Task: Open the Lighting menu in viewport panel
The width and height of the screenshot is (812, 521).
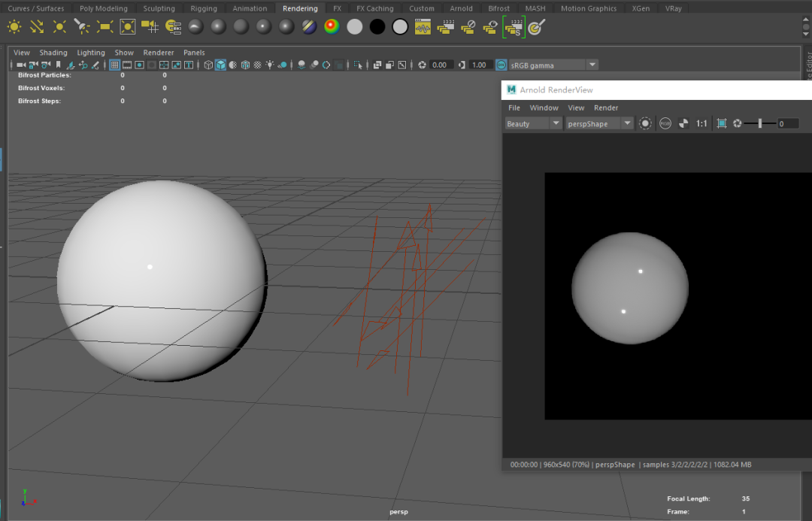Action: click(91, 53)
